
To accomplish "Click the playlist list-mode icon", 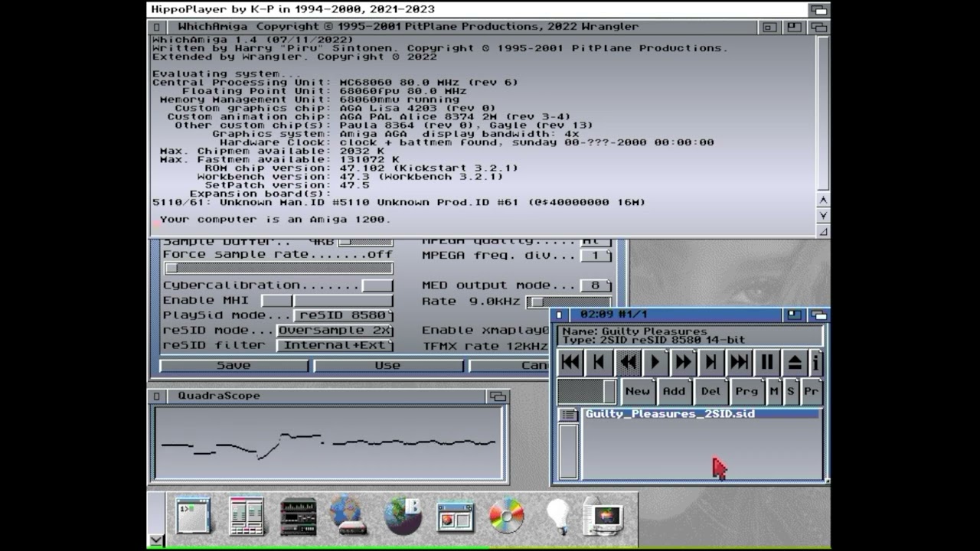I will pyautogui.click(x=567, y=414).
